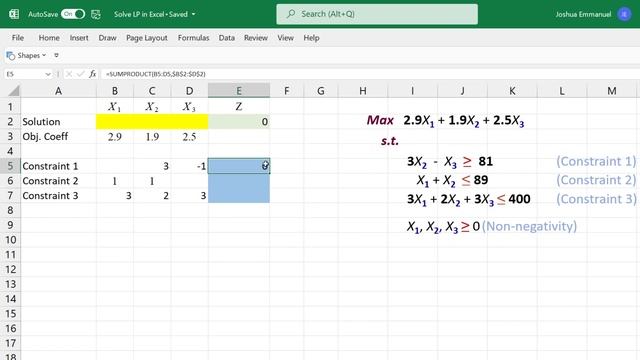Open the Page Layout tab
The image size is (640, 360).
[x=147, y=38]
